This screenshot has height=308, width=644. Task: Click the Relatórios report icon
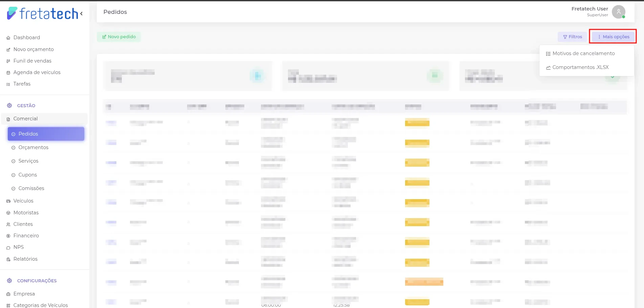pos(8,259)
